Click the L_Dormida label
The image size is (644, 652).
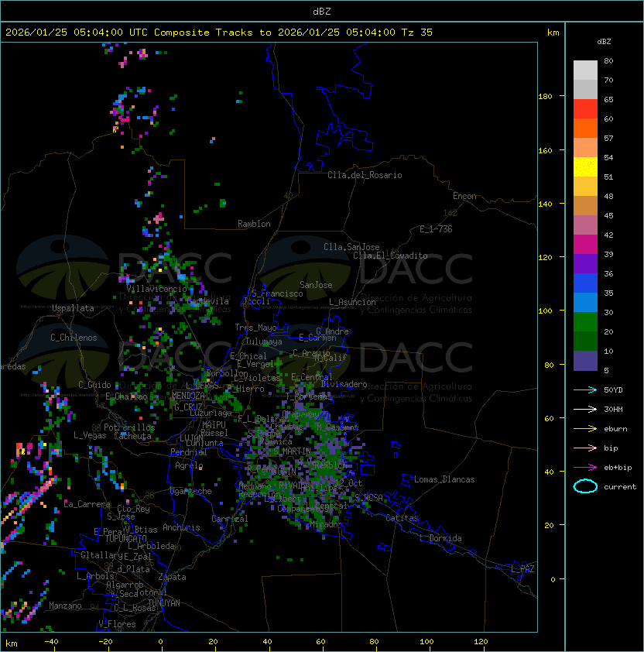click(x=441, y=538)
